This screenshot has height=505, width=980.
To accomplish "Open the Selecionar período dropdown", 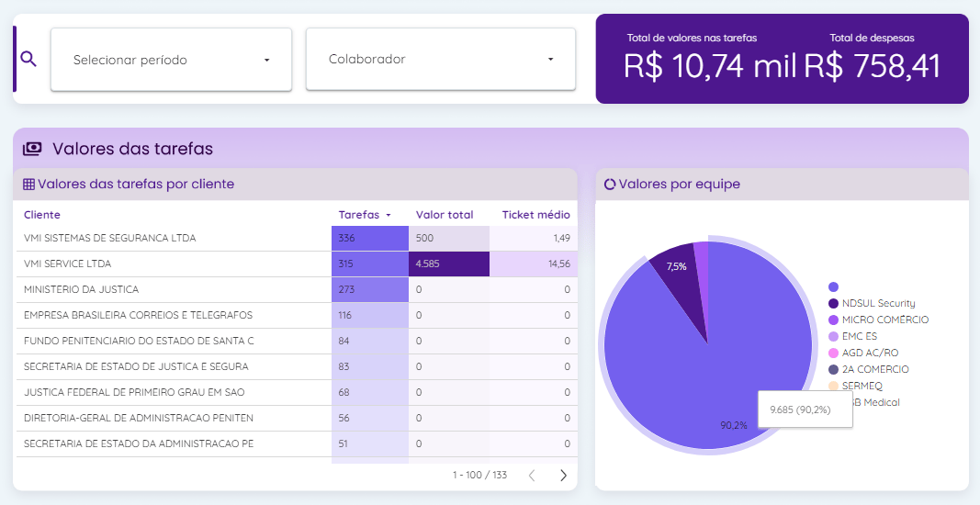I will click(171, 60).
